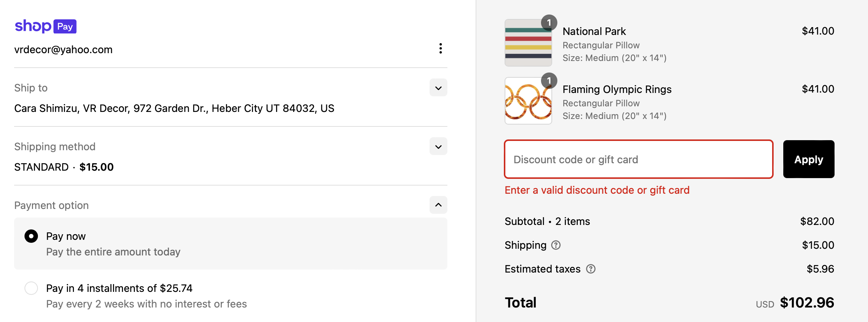Expand the Ship to address section
The image size is (868, 322).
[x=438, y=88]
